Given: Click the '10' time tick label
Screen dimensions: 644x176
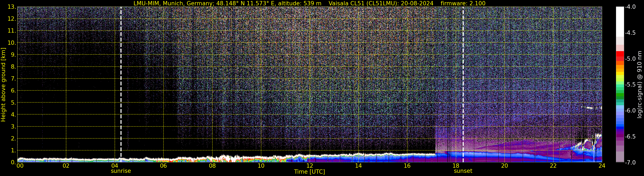Looking at the screenshot, I should pos(261,166).
